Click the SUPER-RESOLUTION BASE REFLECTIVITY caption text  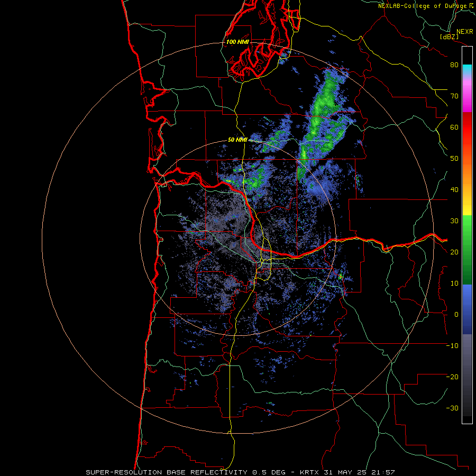coord(167,472)
